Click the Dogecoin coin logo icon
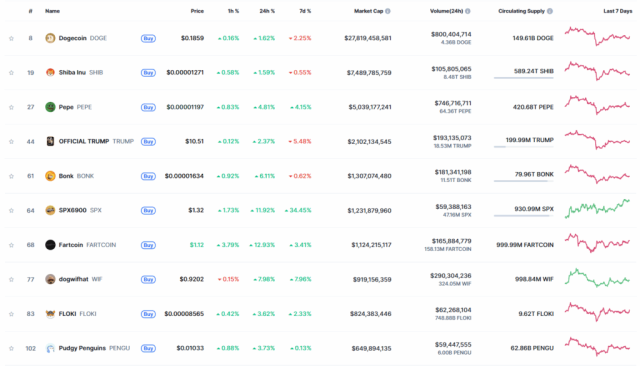The image size is (640, 366). [x=50, y=38]
